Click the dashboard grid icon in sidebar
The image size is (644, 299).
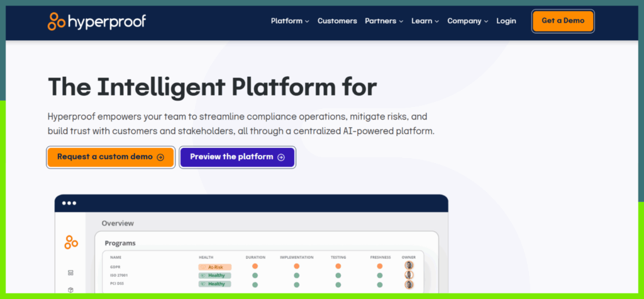tap(71, 273)
